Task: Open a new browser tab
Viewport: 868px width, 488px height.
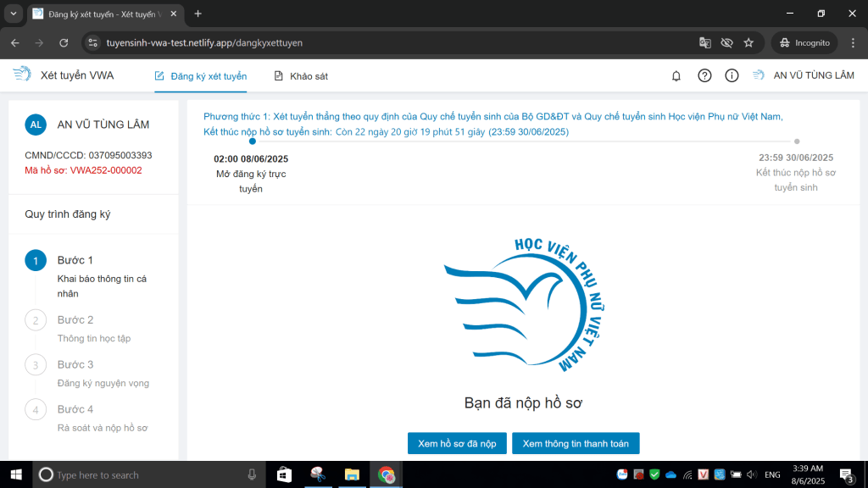Action: tap(198, 14)
